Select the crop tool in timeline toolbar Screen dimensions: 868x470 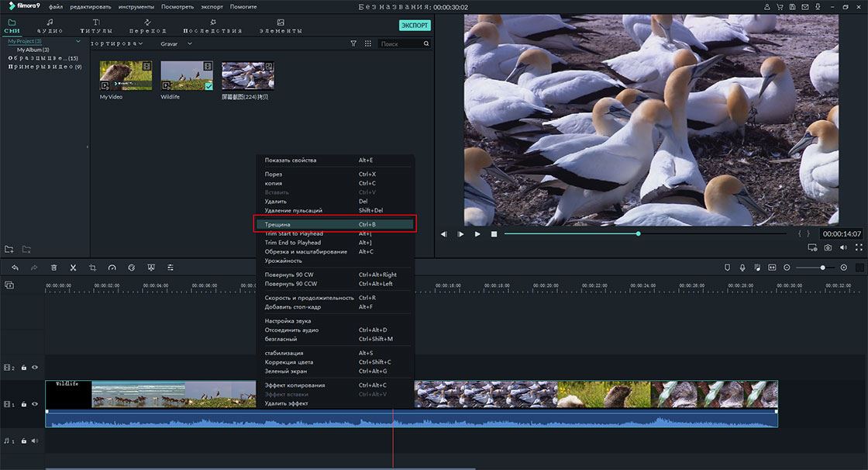[x=92, y=268]
